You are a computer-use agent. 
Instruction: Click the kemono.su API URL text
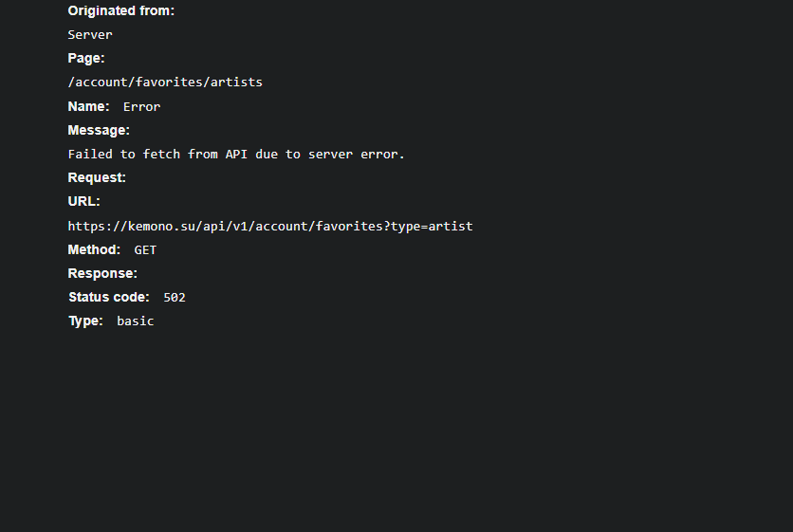tap(270, 226)
